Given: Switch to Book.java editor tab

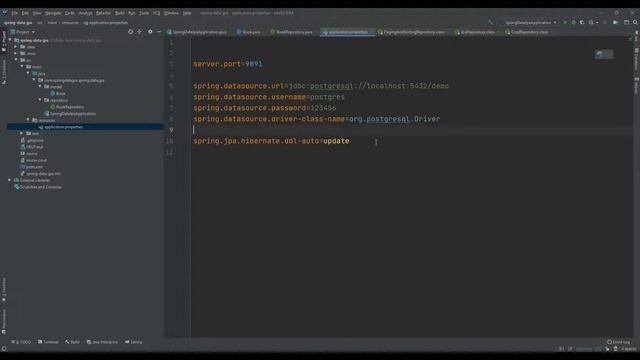Looking at the screenshot, I should [x=249, y=32].
